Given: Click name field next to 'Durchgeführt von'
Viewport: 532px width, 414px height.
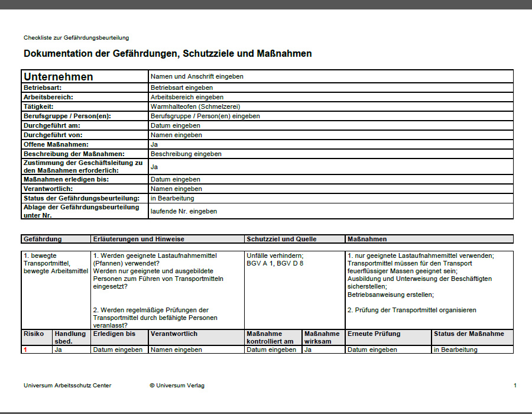Looking at the screenshot, I should pos(331,135).
